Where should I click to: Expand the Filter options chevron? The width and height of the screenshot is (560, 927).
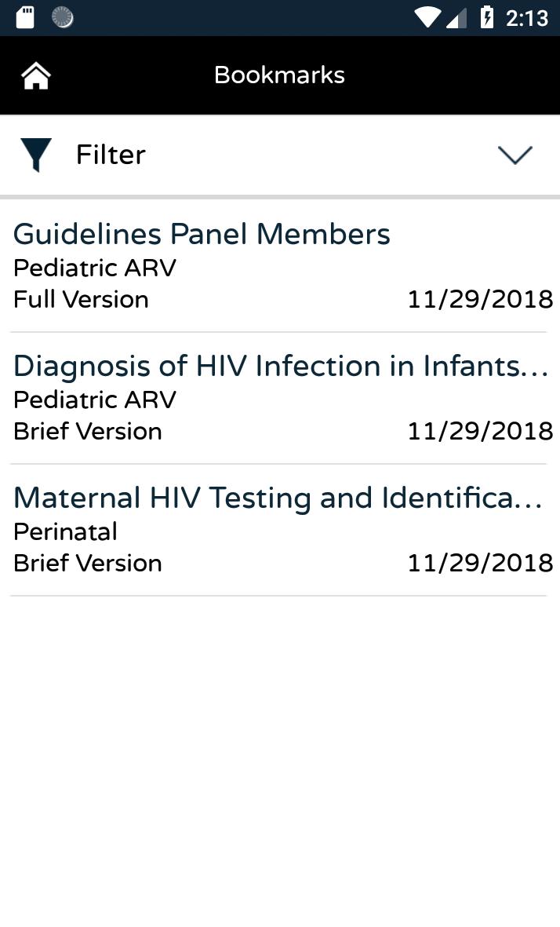[x=515, y=154]
